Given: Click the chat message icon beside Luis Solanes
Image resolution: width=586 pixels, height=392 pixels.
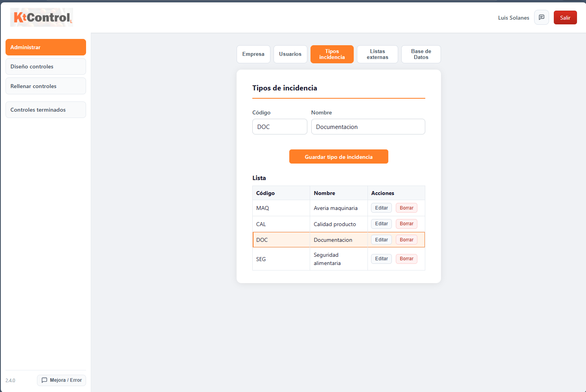Looking at the screenshot, I should click(x=541, y=18).
